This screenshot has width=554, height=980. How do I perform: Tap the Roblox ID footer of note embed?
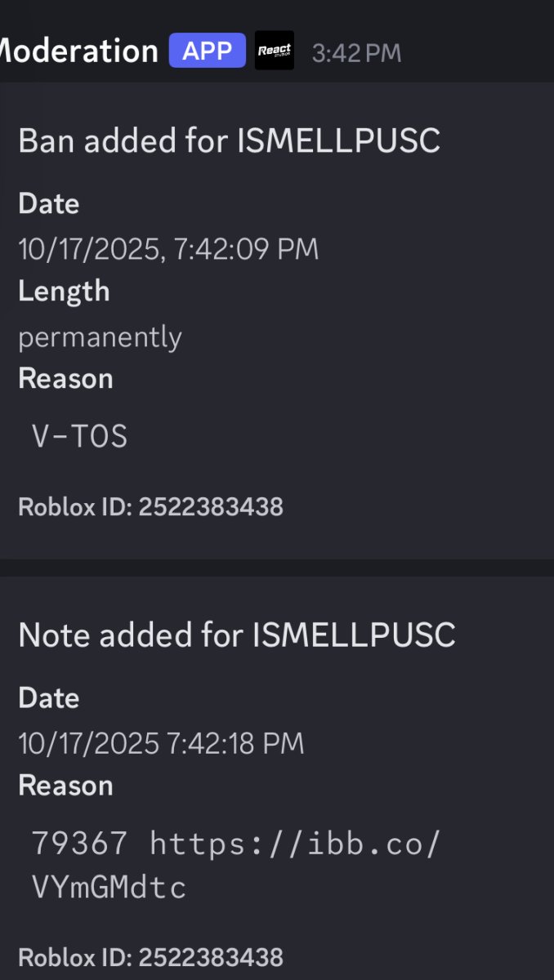(x=150, y=957)
